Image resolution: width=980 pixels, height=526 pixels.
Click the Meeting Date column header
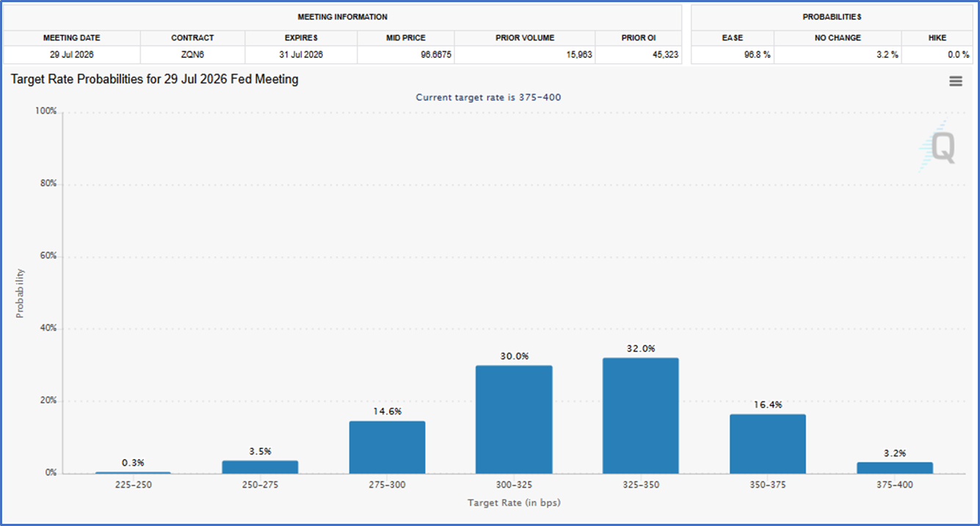click(x=71, y=37)
